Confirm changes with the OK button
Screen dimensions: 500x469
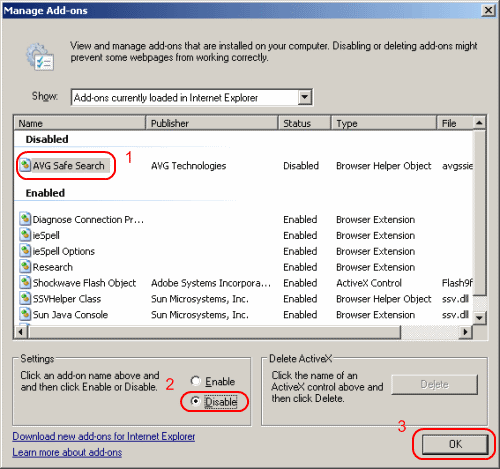coord(455,444)
